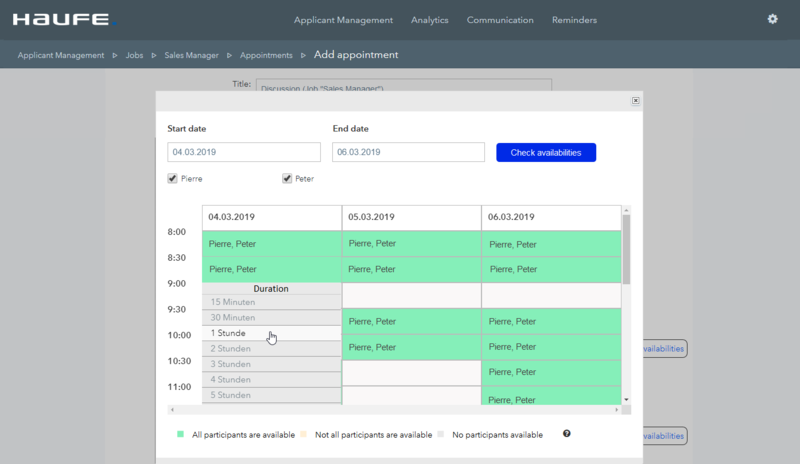Select 8:00 slot on 06.03.2019
This screenshot has height=464, width=800.
[551, 244]
